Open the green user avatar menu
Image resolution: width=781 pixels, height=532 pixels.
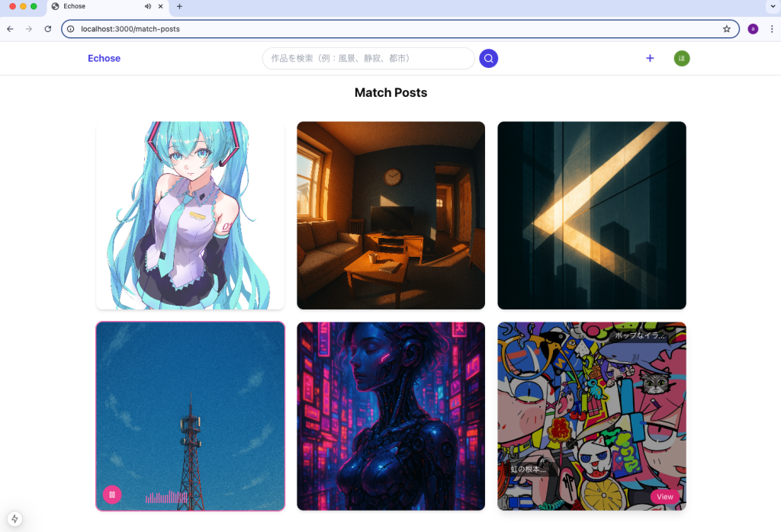click(681, 59)
